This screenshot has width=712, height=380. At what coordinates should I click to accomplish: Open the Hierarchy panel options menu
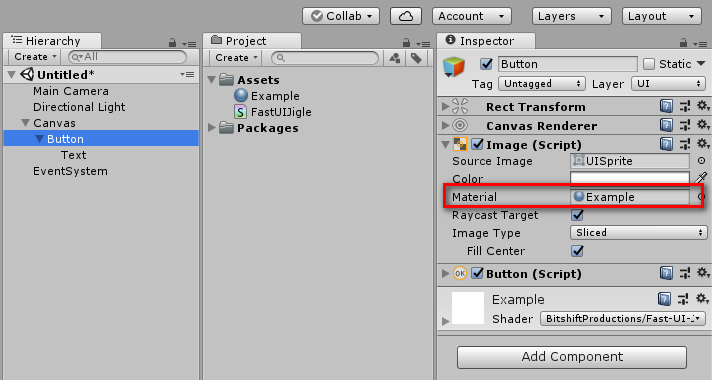tap(189, 44)
